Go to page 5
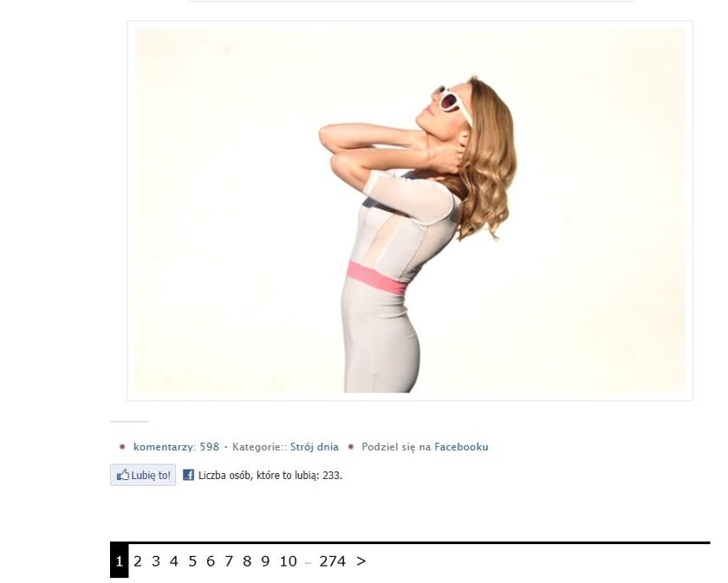This screenshot has width=728, height=583. click(x=192, y=561)
